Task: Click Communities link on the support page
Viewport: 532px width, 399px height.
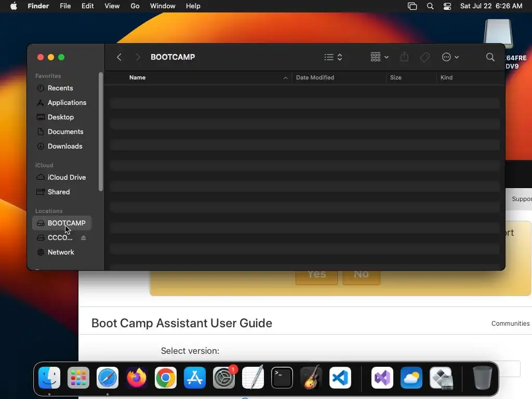Action: coord(510,324)
